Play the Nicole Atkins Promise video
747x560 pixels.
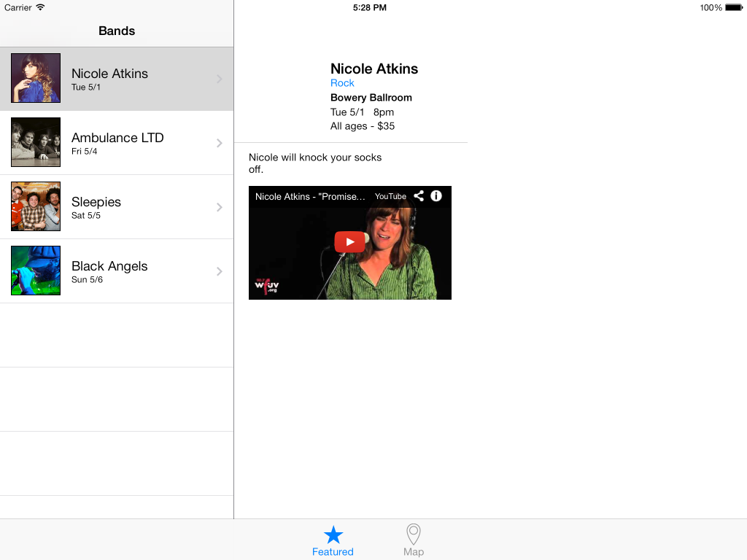(349, 241)
